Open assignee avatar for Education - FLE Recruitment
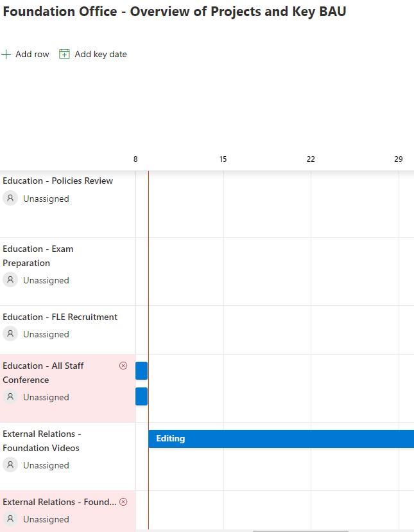414x532 pixels. [x=10, y=334]
